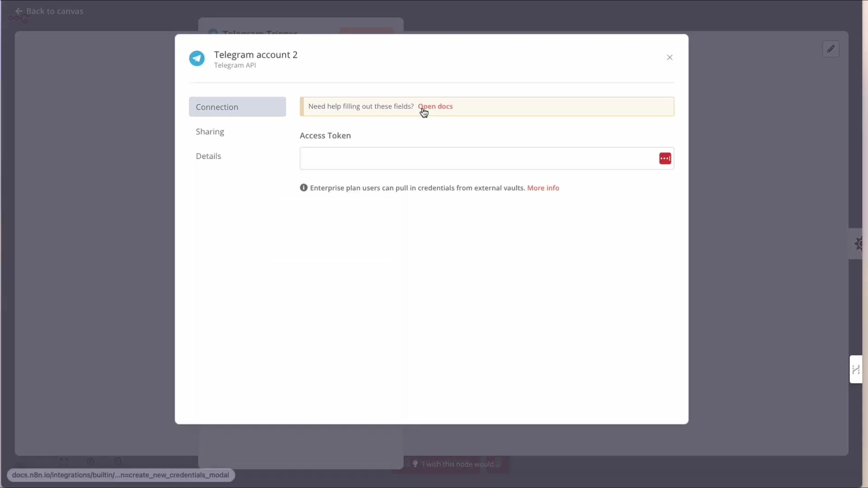
Task: Click the white side tab icon
Action: [x=855, y=370]
